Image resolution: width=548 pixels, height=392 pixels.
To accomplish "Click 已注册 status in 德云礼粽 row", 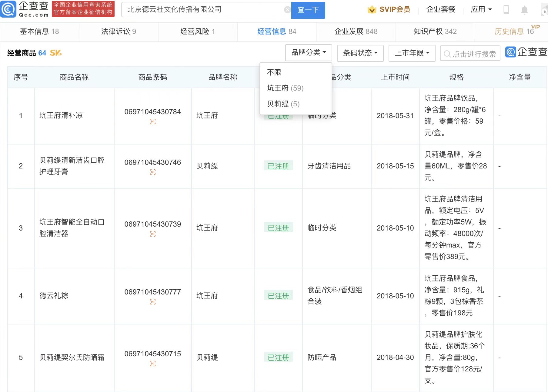I will 279,296.
